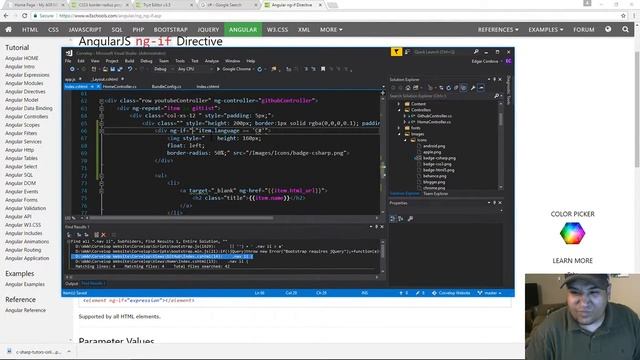The image size is (640, 360).
Task: Open the W3Schools search magnifier icon
Action: 625,29
